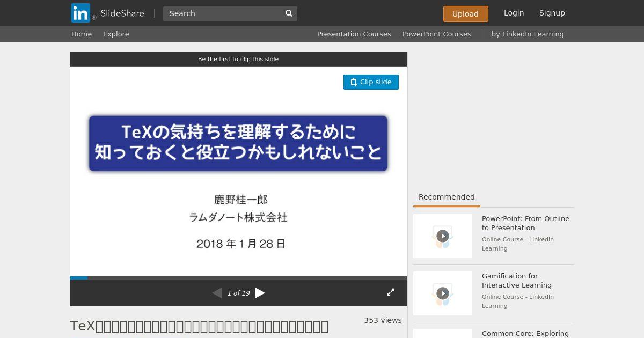Click the slide date 2018年1月28日
This screenshot has height=338, width=644.
241,244
